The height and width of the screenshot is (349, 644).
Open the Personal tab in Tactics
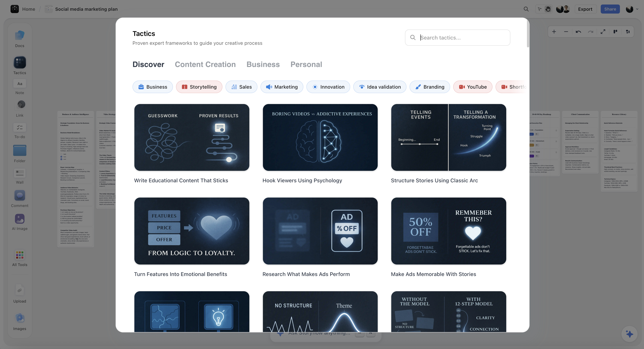(306, 64)
